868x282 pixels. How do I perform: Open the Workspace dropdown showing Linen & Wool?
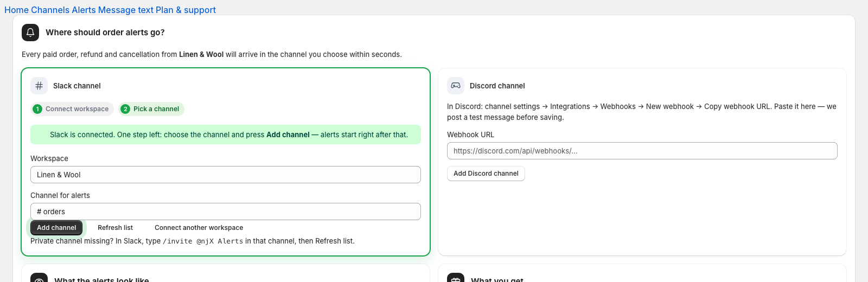226,175
